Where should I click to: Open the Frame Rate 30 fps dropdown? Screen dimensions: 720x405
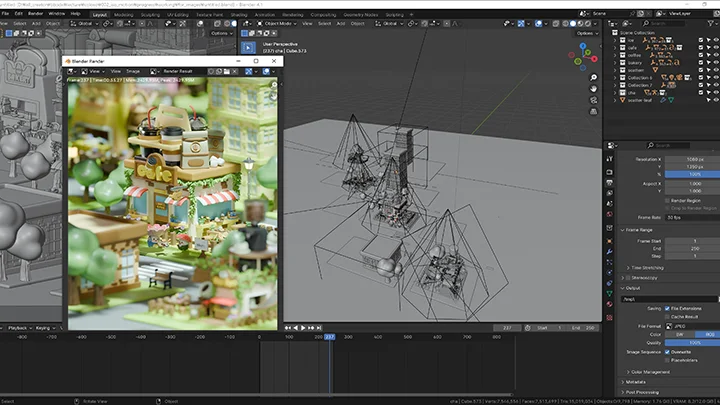pyautogui.click(x=692, y=217)
